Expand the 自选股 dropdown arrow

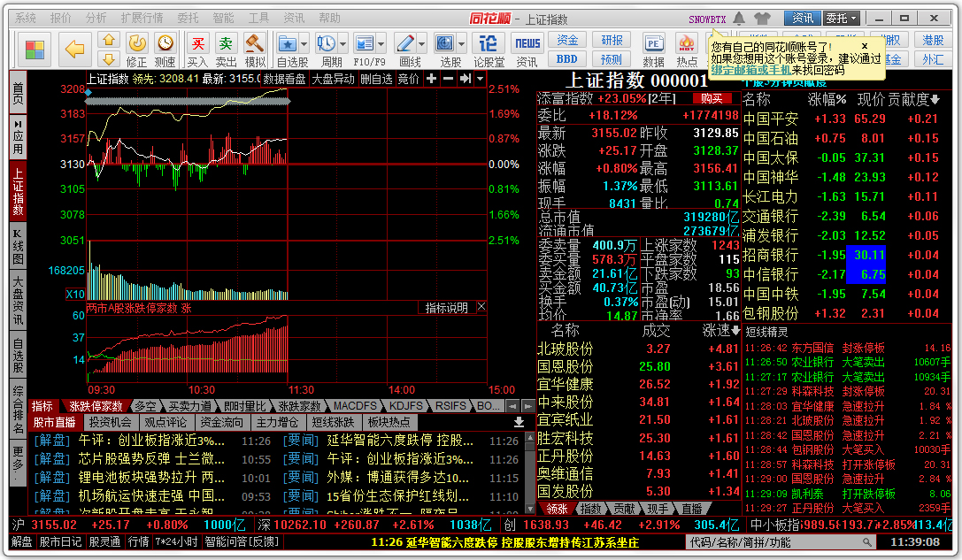click(x=304, y=44)
